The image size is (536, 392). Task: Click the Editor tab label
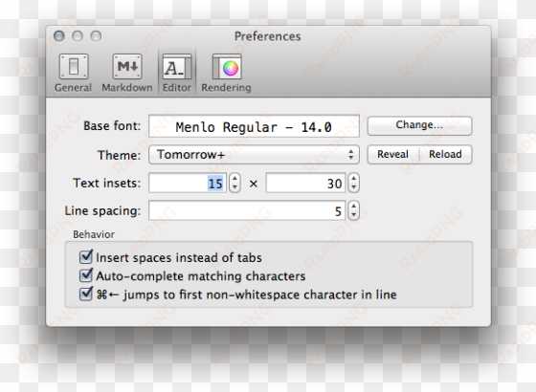(x=177, y=88)
